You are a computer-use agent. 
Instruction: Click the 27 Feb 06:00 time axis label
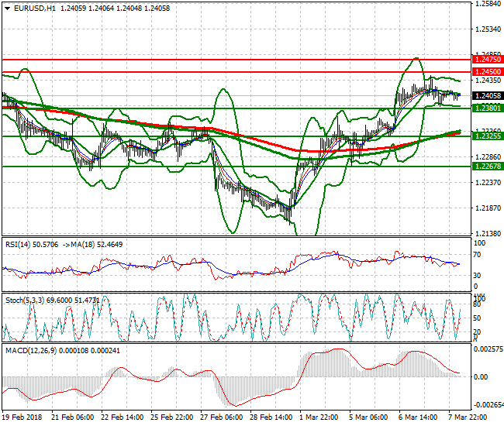coord(222,417)
